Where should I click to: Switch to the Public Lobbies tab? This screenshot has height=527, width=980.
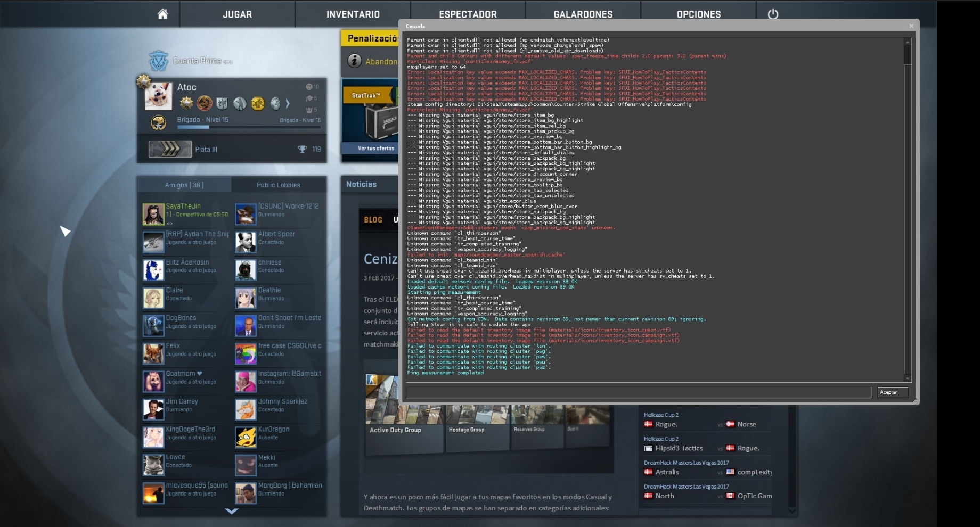(x=279, y=185)
